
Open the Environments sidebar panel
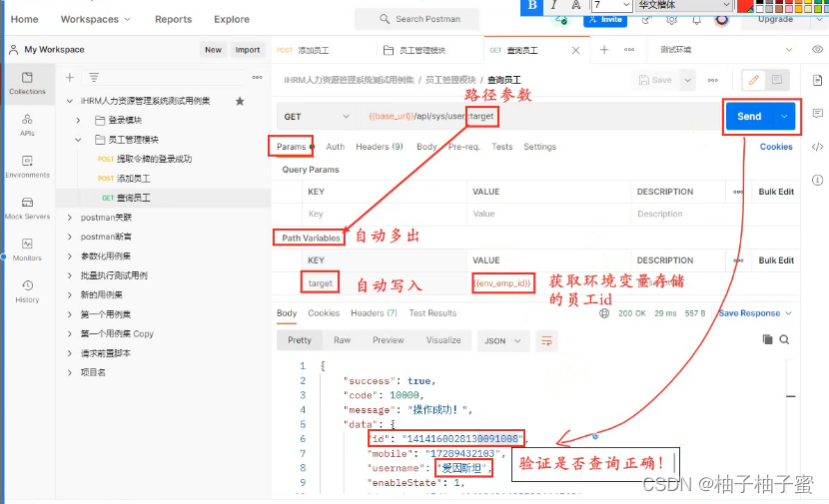pos(27,167)
